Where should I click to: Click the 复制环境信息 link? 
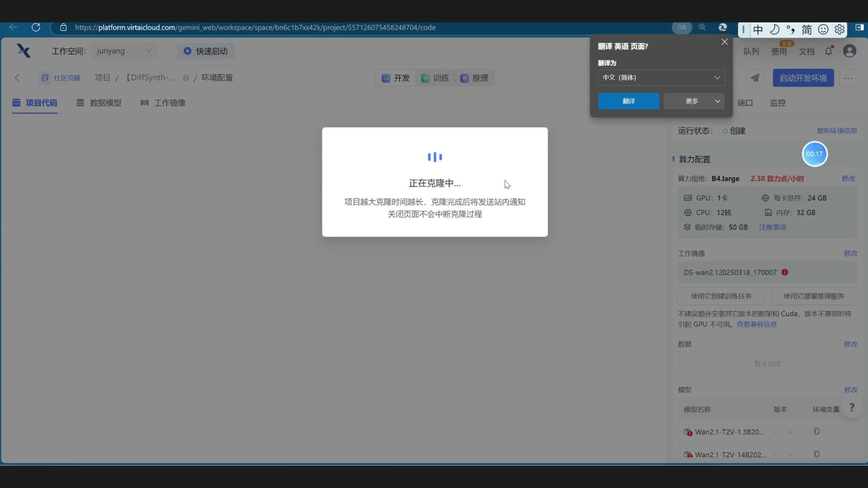coord(836,131)
